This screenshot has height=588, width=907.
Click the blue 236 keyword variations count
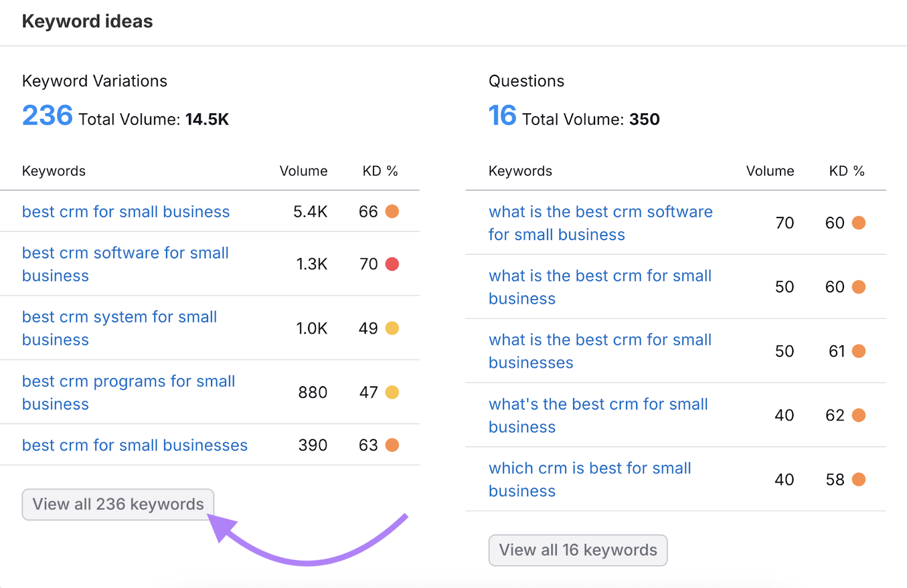47,116
